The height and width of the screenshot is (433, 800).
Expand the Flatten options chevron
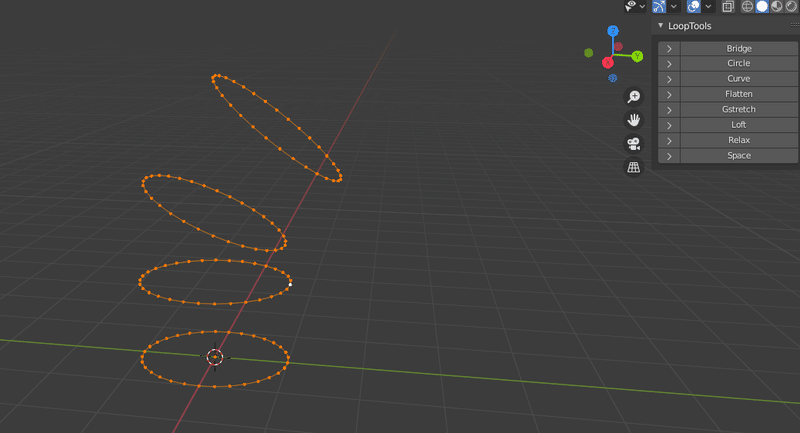point(669,94)
